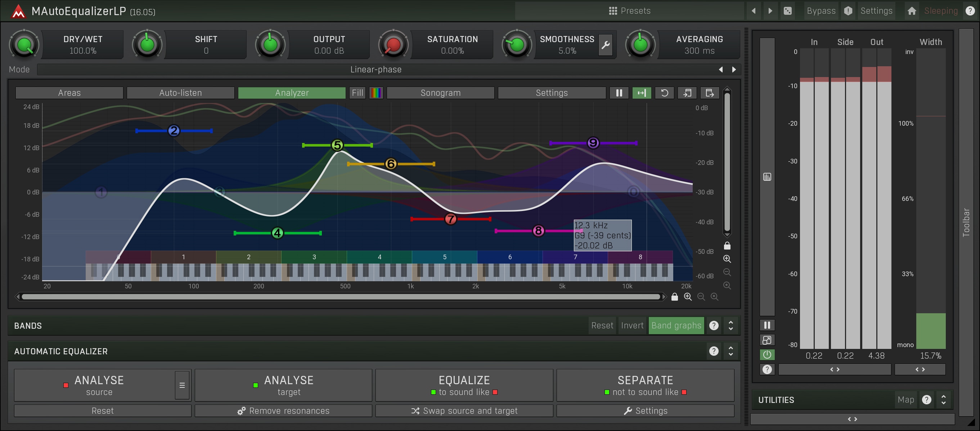This screenshot has height=431, width=980.
Task: Open the Linear-phase mode selector
Action: 376,69
